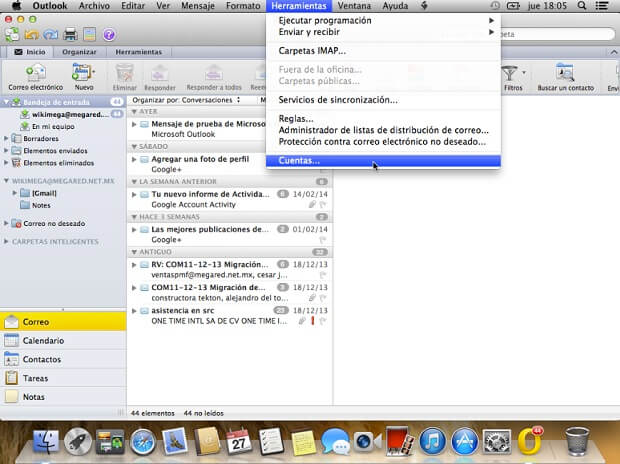Open App Store in the Dock
Image resolution: width=620 pixels, height=464 pixels.
click(464, 441)
